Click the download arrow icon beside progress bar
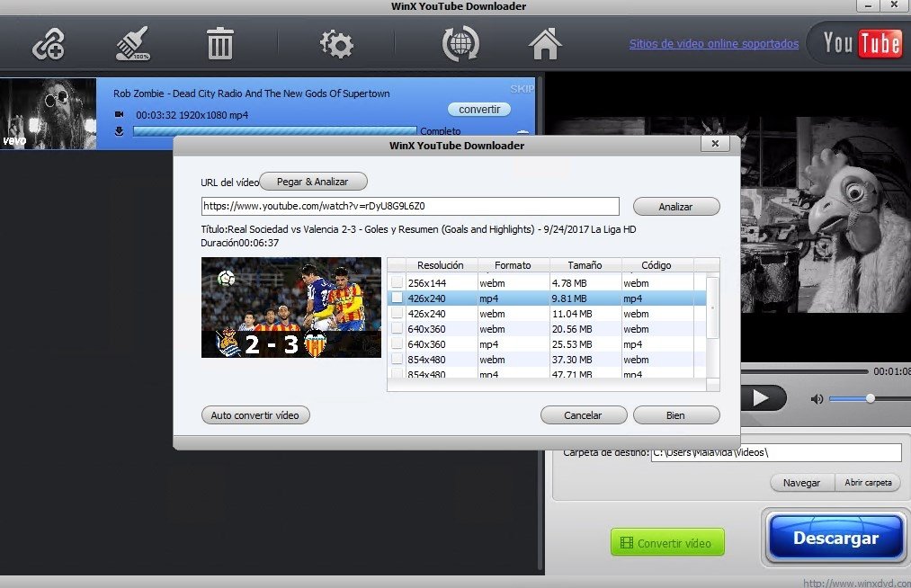The width and height of the screenshot is (911, 588). click(x=119, y=131)
